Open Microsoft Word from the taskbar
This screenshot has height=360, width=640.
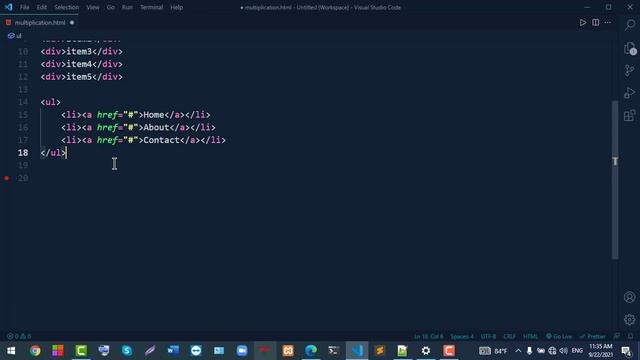173,351
